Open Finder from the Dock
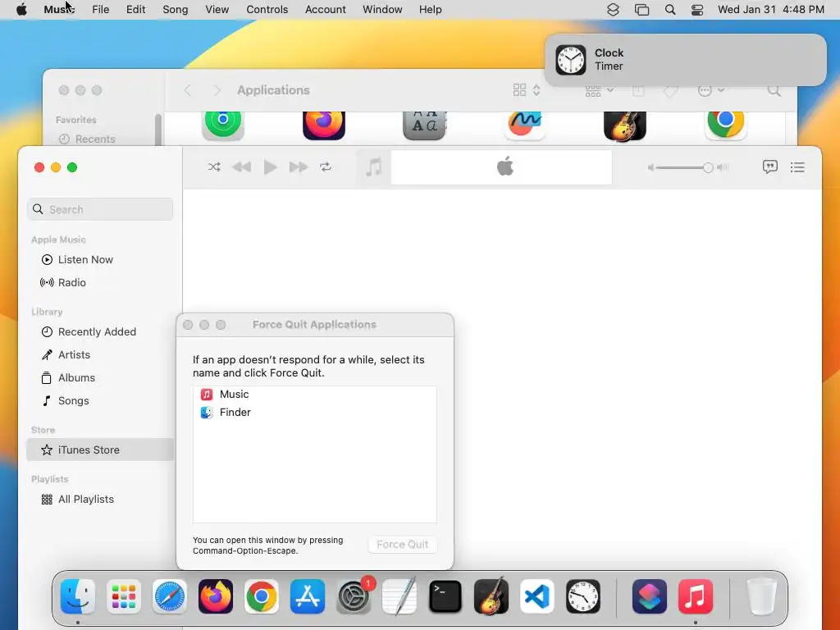Screen dimensions: 840x630 78,596
